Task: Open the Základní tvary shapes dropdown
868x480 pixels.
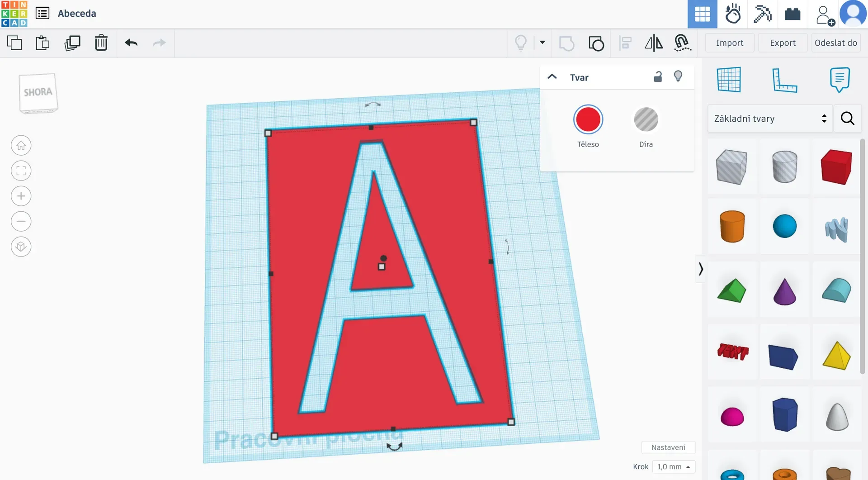Action: pyautogui.click(x=770, y=119)
